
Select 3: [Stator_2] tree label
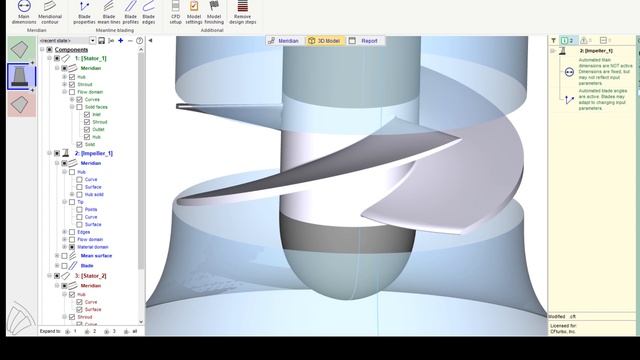pos(91,276)
